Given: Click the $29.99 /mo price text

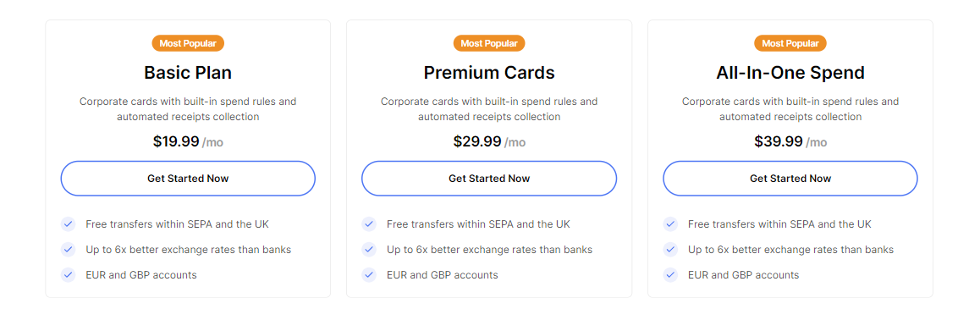Looking at the screenshot, I should [x=489, y=142].
